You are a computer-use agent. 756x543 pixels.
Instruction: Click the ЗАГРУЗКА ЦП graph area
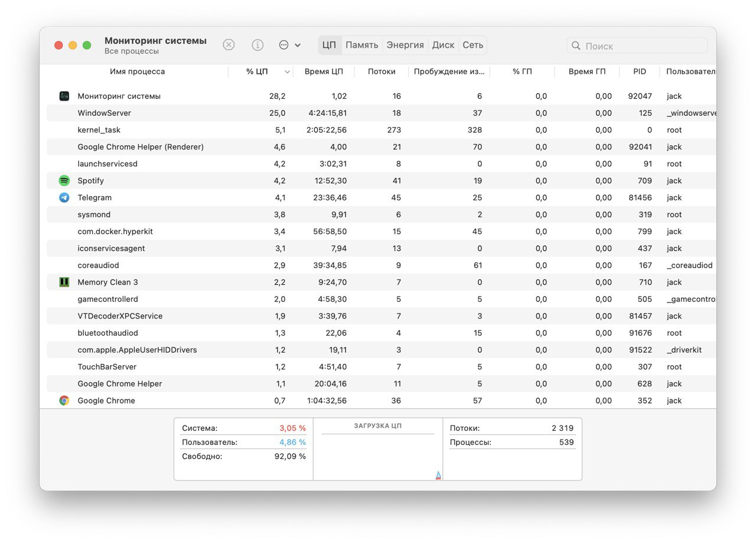[378, 457]
